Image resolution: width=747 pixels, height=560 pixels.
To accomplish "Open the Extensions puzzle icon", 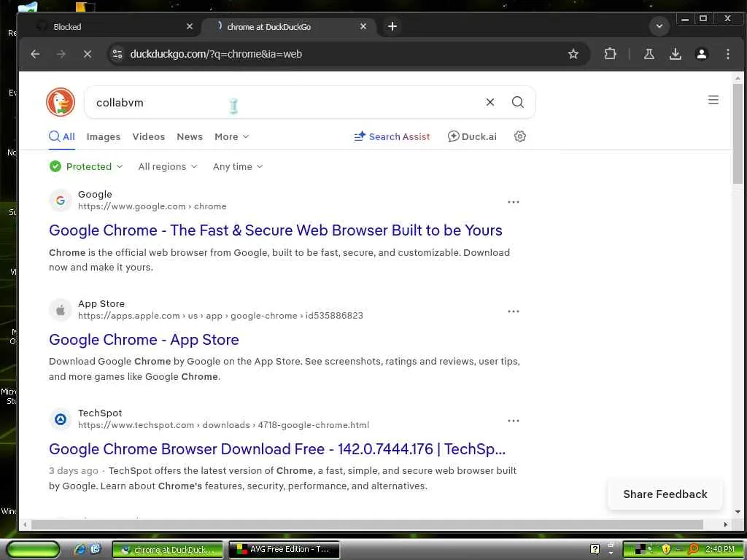I will point(610,54).
